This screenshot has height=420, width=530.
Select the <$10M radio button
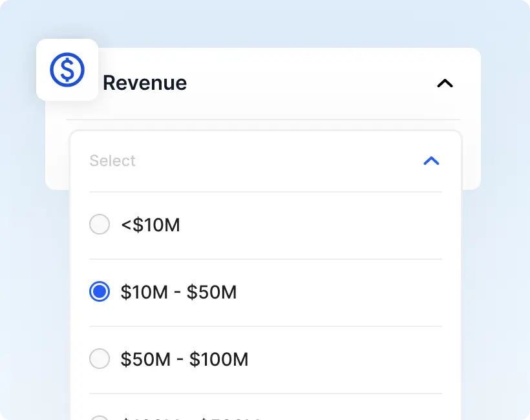pyautogui.click(x=100, y=226)
